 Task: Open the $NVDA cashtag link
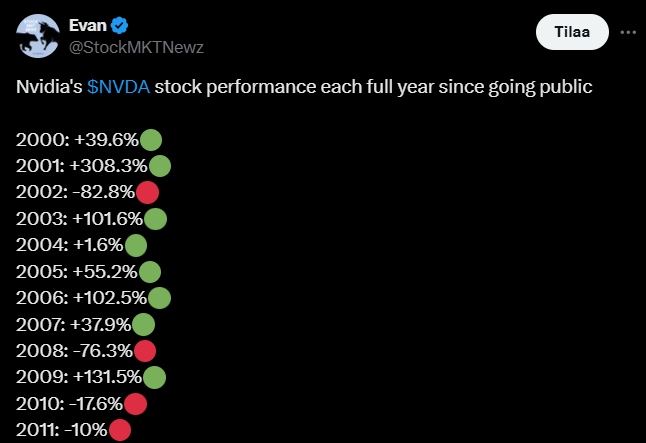[119, 87]
